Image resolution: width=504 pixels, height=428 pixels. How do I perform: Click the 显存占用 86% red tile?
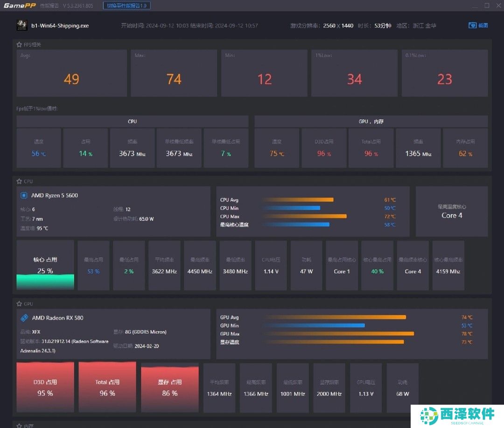(x=169, y=387)
